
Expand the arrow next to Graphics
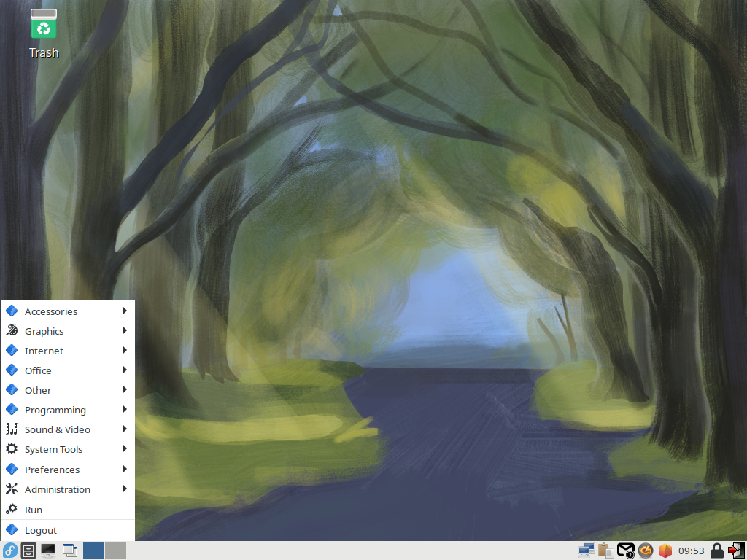(x=125, y=330)
